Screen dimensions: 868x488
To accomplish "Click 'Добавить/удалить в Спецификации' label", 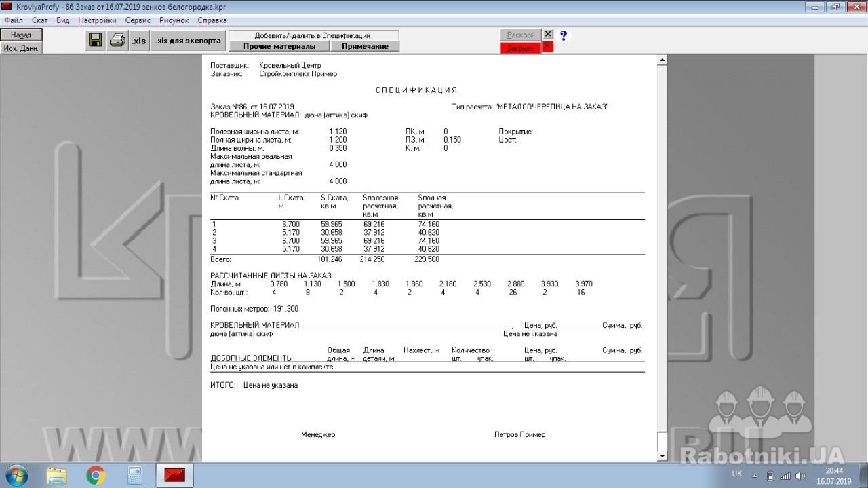I will click(x=313, y=35).
